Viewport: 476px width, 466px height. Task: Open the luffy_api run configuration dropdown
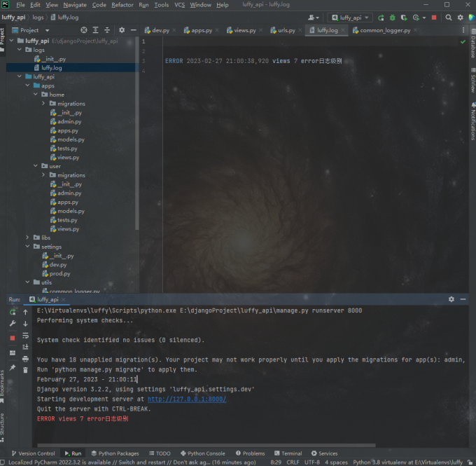350,17
